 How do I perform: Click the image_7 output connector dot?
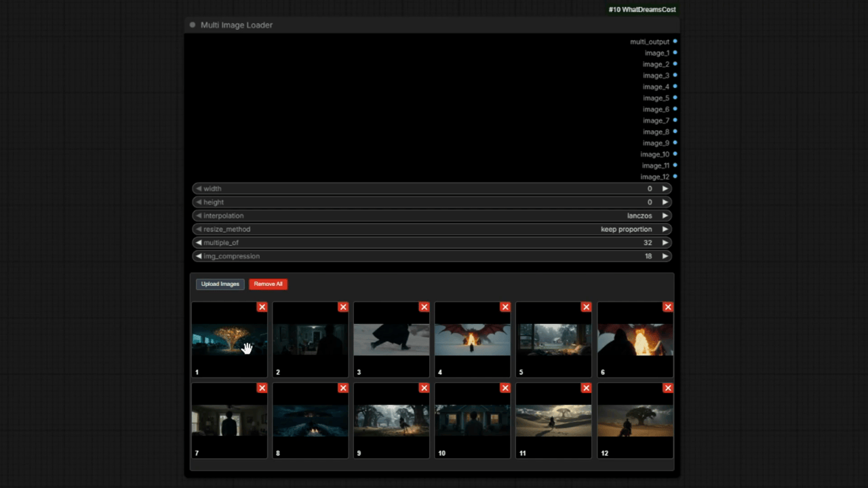click(675, 120)
